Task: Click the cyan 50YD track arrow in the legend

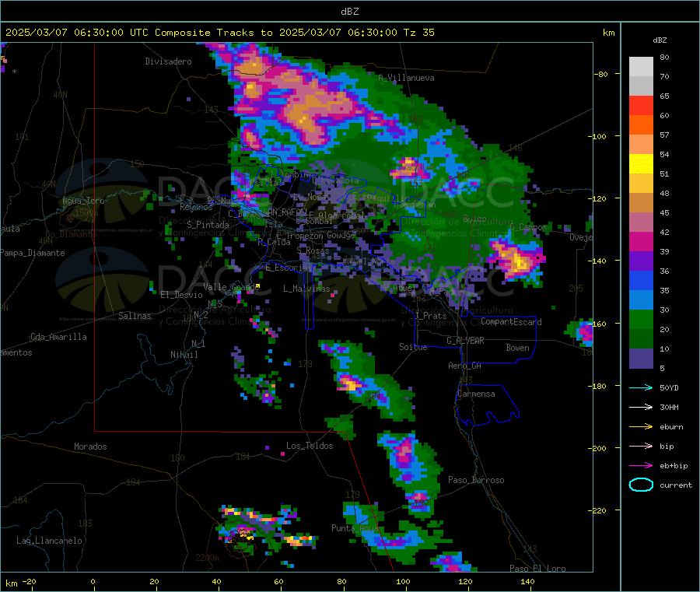Action: point(641,387)
